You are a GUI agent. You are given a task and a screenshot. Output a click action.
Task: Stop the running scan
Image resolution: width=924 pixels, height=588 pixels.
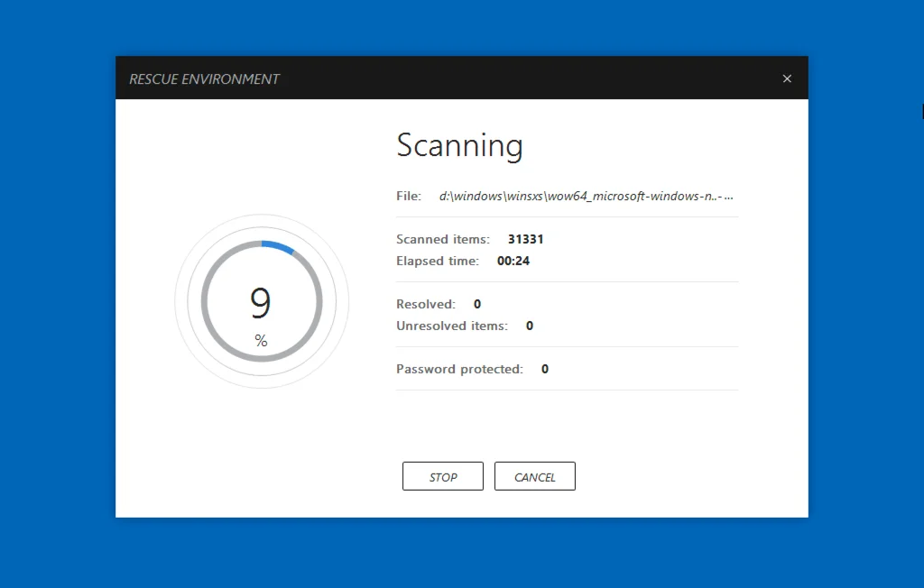point(442,476)
